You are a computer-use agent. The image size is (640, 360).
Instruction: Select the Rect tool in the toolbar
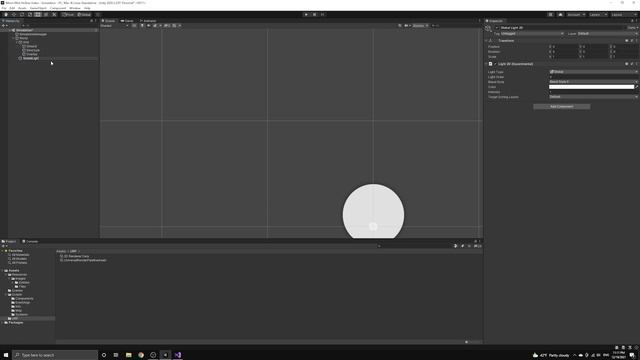click(x=38, y=15)
